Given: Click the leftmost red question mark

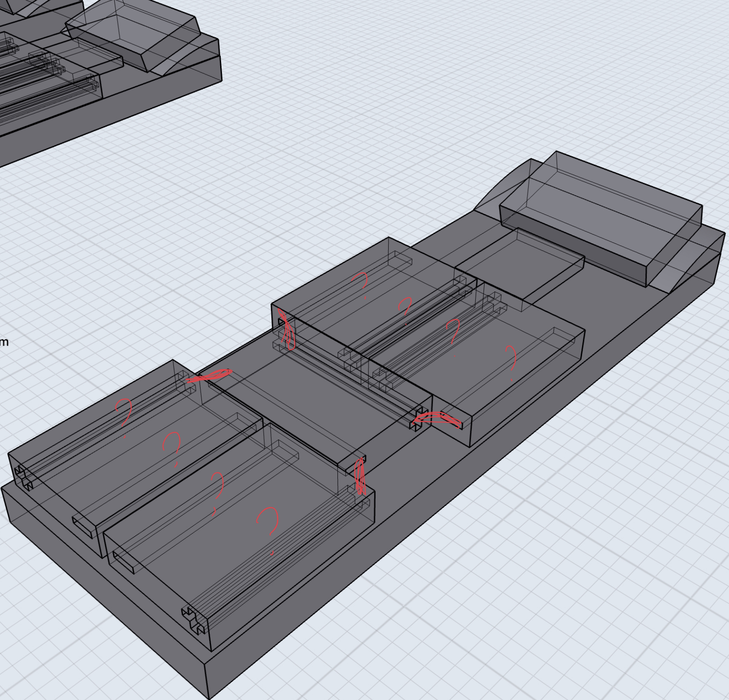Looking at the screenshot, I should coord(124,414).
